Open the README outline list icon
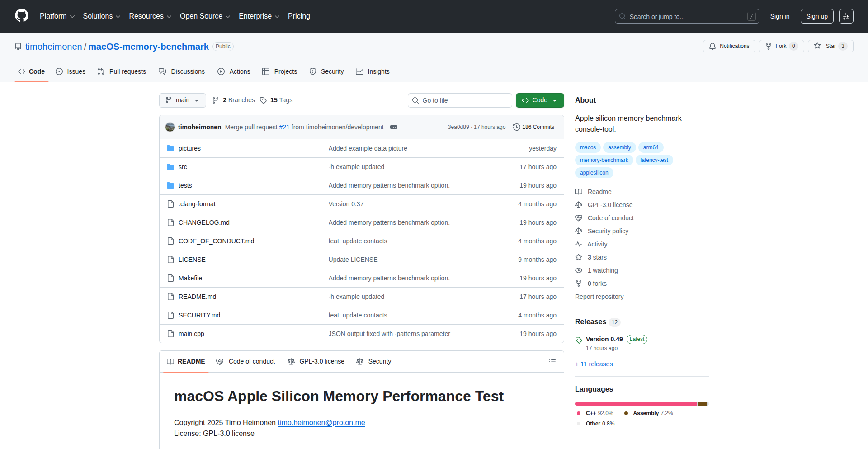 point(552,362)
